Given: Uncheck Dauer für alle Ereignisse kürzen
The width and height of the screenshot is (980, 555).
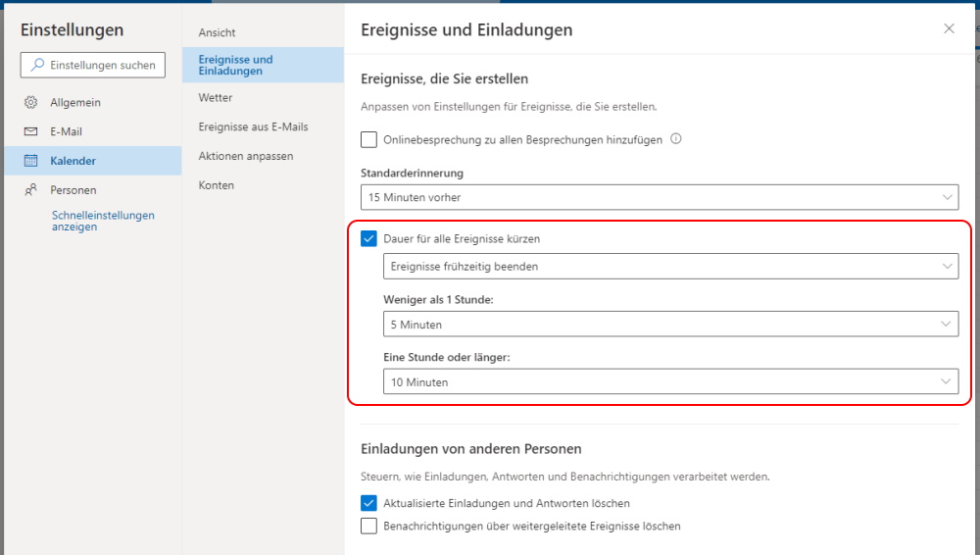Looking at the screenshot, I should (368, 238).
